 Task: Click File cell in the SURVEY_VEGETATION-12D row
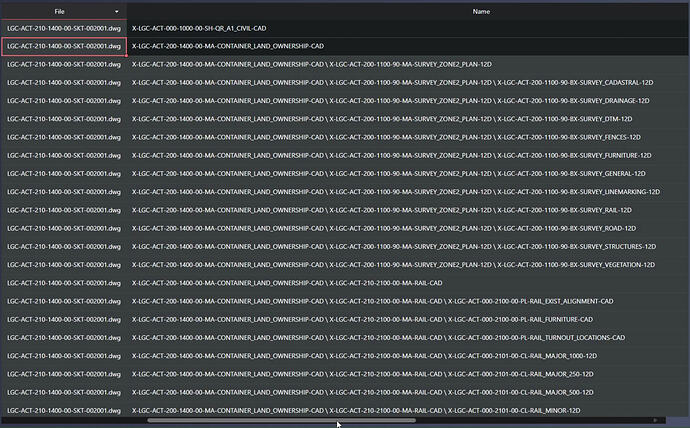64,265
